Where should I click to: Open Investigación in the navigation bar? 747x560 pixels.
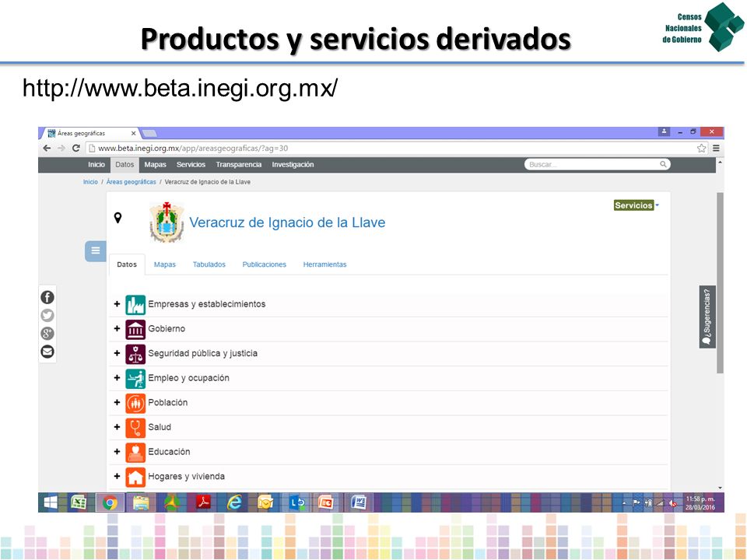pos(293,164)
